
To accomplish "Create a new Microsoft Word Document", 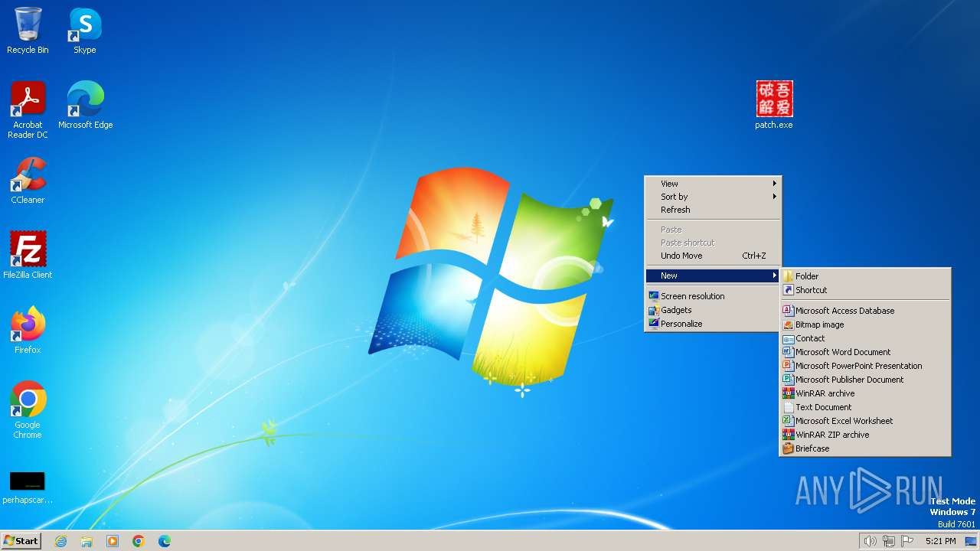I will click(x=865, y=352).
